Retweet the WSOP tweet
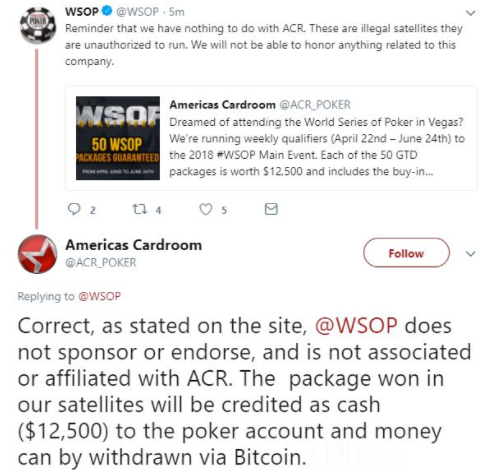This screenshot has height=474, width=493. coord(140,209)
